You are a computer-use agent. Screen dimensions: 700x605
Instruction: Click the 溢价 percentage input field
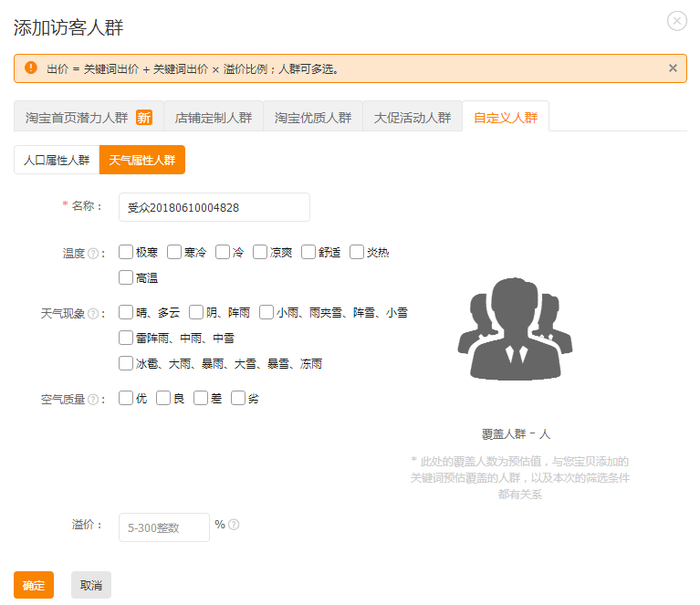point(164,527)
